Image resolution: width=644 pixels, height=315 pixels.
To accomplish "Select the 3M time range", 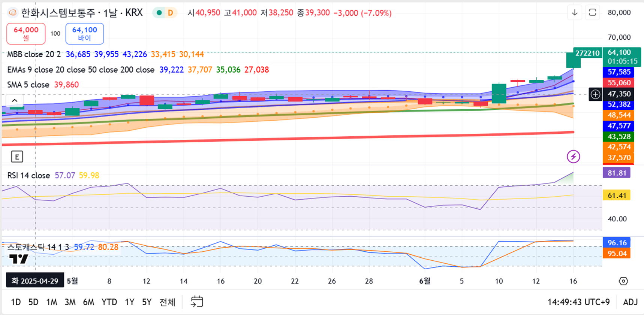I will coord(70,302).
